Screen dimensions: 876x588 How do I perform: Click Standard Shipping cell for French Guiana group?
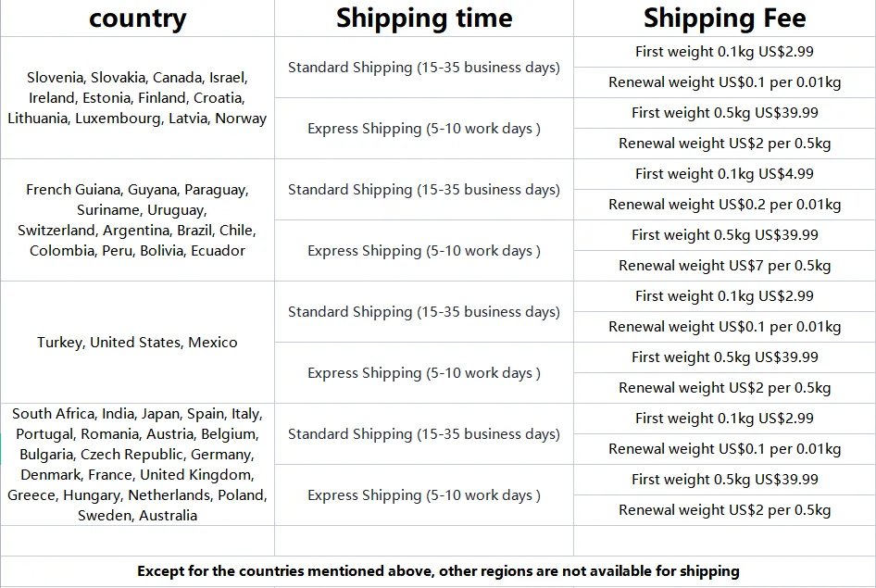(x=424, y=190)
